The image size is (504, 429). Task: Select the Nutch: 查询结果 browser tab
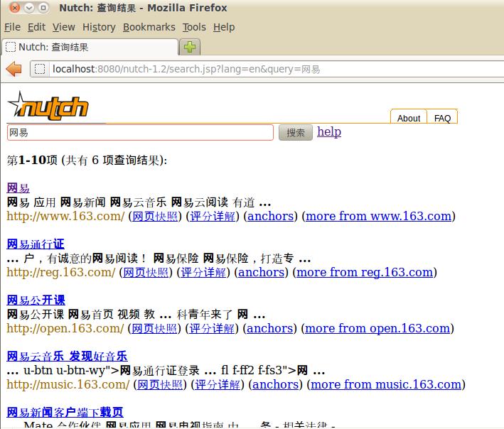click(x=90, y=47)
